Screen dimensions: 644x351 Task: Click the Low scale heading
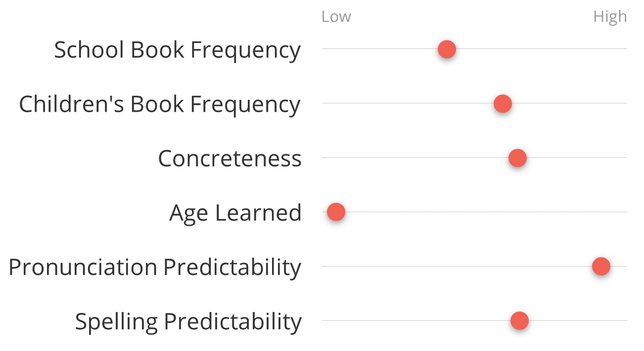336,17
